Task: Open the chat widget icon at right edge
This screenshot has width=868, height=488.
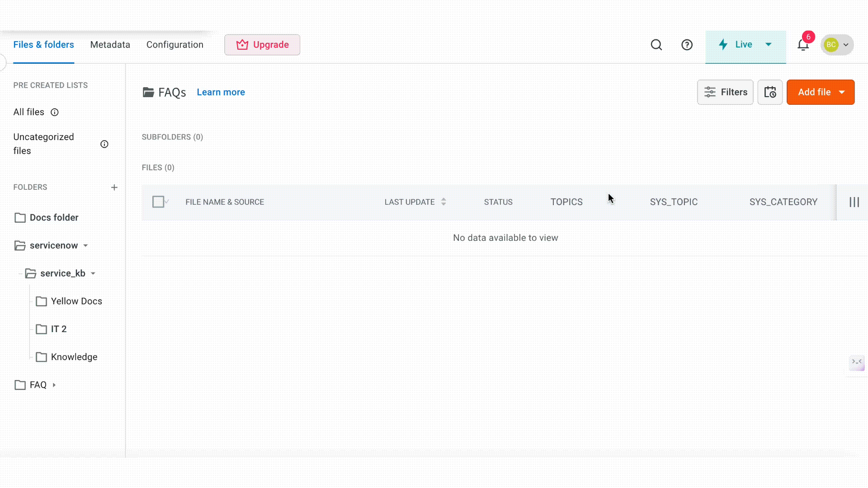Action: pos(857,362)
